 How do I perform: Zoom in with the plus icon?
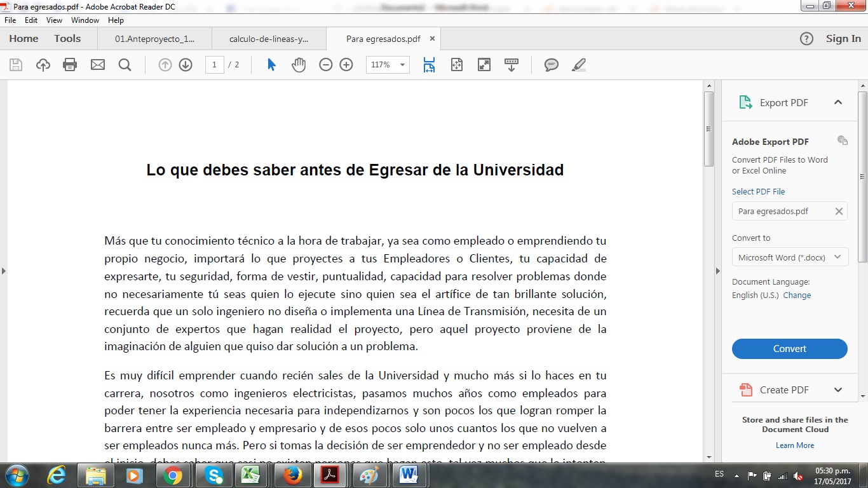[x=346, y=65]
